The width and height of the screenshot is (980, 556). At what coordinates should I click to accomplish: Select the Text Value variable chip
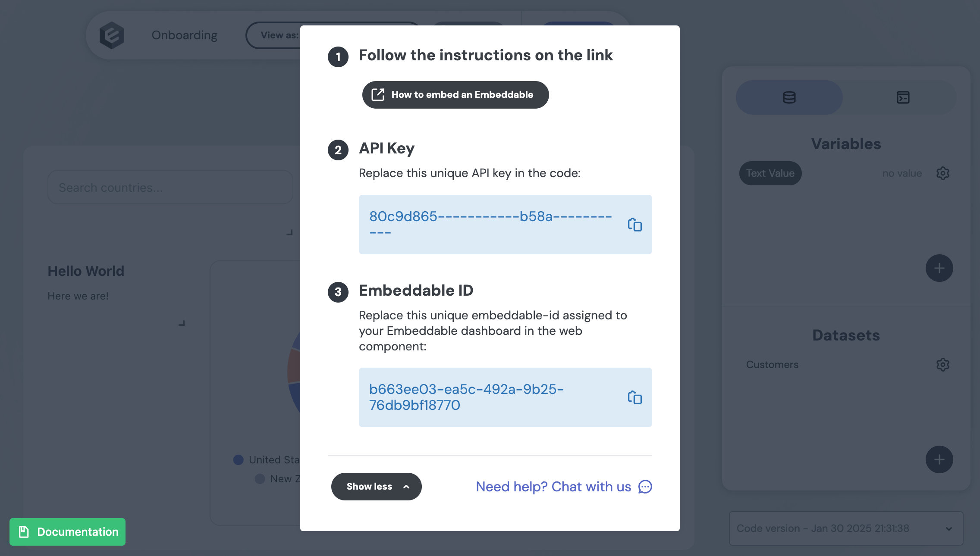click(x=770, y=173)
